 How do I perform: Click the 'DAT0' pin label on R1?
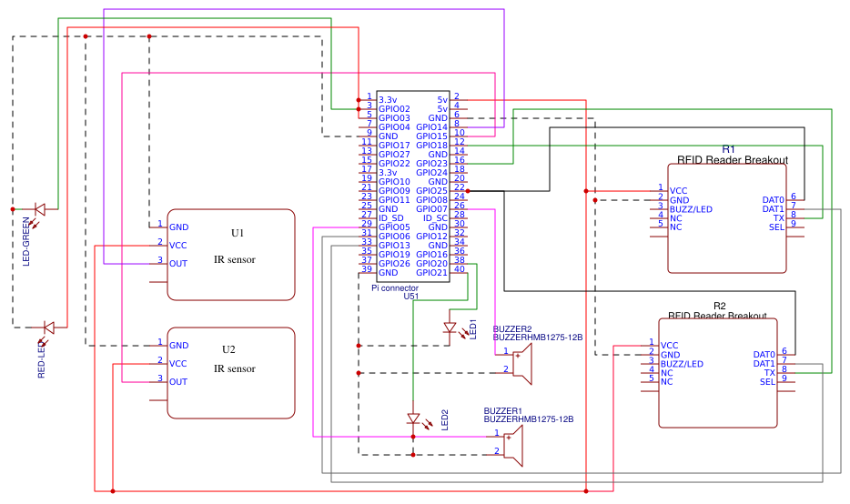pyautogui.click(x=773, y=200)
